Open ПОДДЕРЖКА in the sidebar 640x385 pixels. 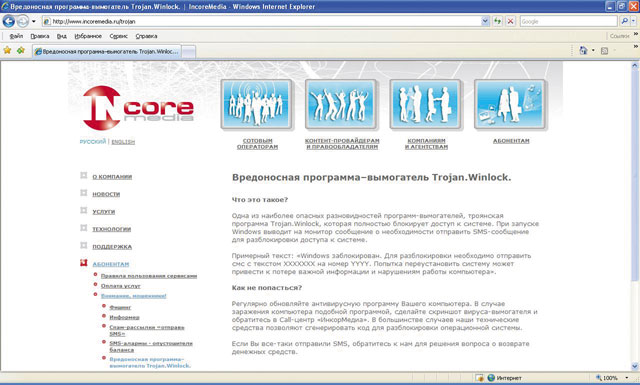[x=112, y=247]
